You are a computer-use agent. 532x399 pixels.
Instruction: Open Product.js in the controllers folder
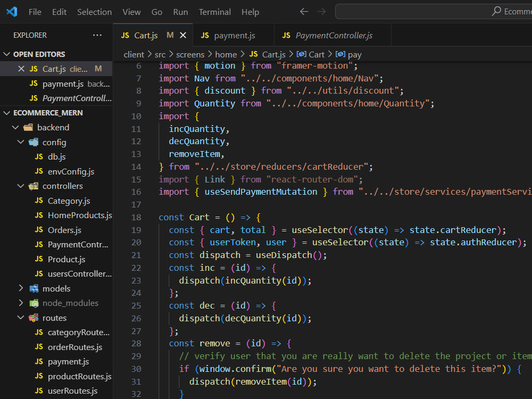coord(66,259)
